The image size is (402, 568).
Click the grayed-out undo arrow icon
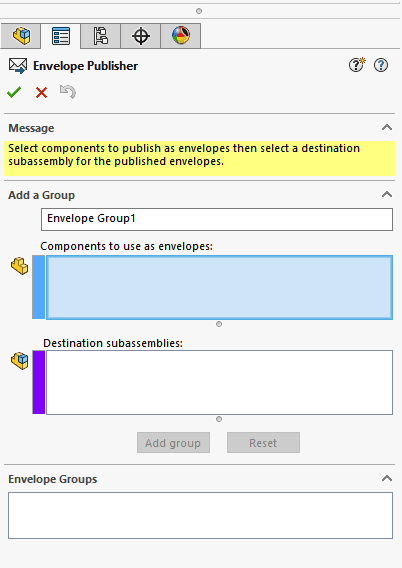tap(68, 92)
